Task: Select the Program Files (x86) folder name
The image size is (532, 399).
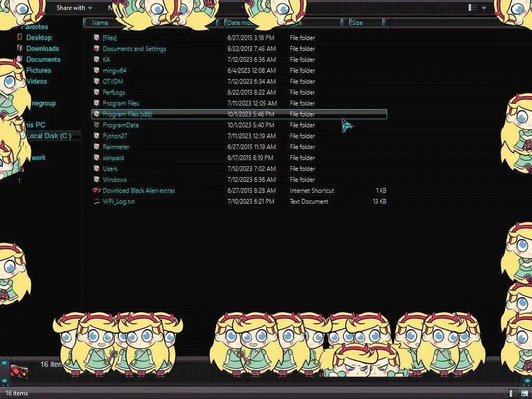Action: pyautogui.click(x=127, y=114)
